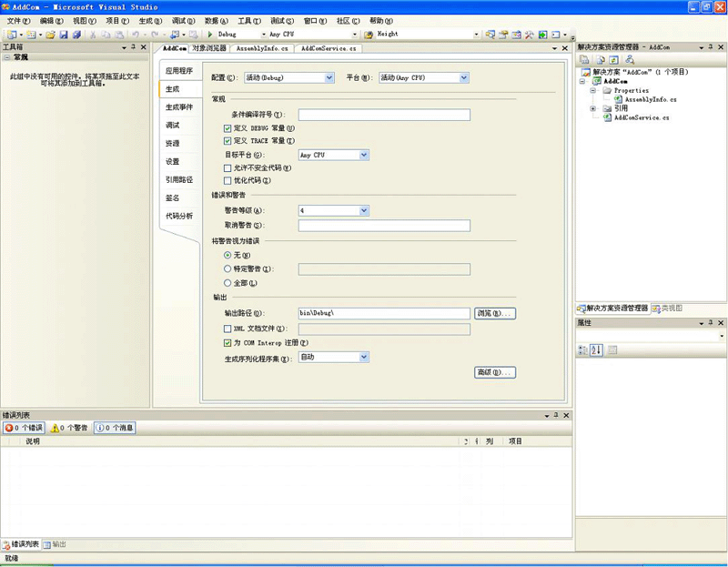Toggle the 0 个警告 filter button
The width and height of the screenshot is (728, 567).
pyautogui.click(x=69, y=428)
